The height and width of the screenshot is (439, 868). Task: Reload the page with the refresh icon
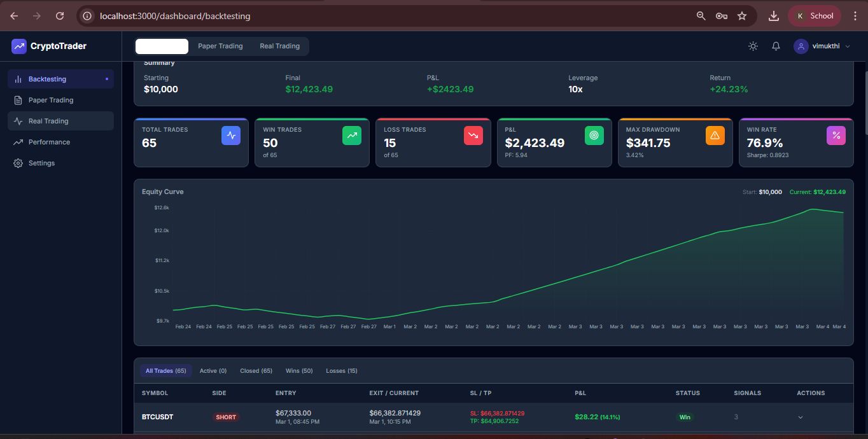(x=60, y=16)
